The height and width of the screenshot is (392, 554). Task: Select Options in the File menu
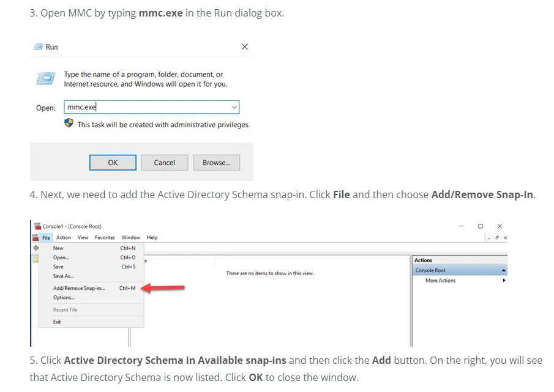coord(64,298)
